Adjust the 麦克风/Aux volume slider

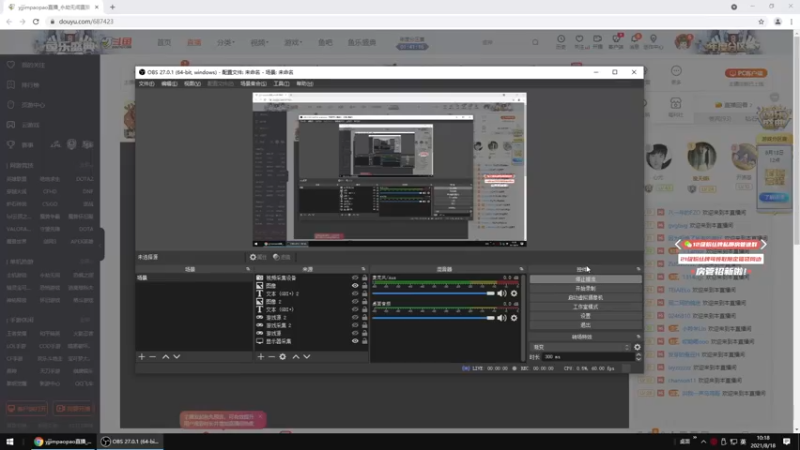(434, 293)
